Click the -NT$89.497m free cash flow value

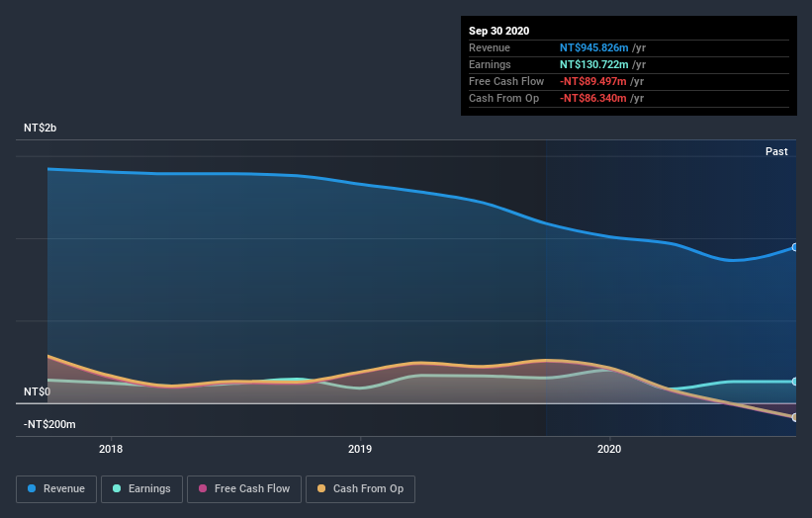point(593,81)
